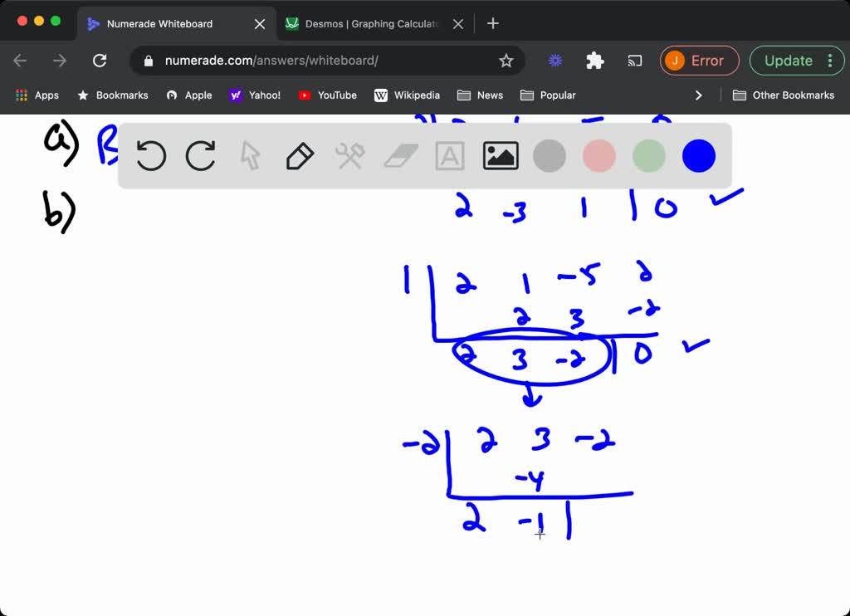This screenshot has height=616, width=850.
Task: Select the eraser tool
Action: click(399, 155)
